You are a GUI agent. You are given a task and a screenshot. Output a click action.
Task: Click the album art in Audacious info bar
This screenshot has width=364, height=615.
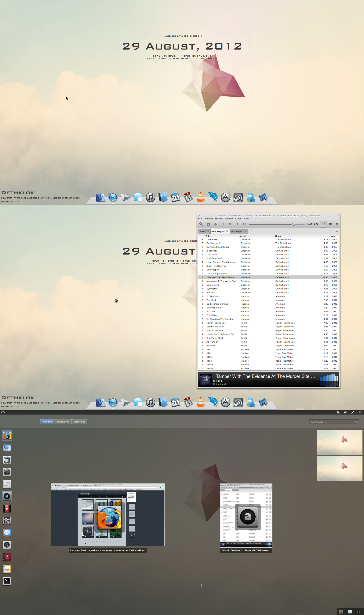[206, 380]
